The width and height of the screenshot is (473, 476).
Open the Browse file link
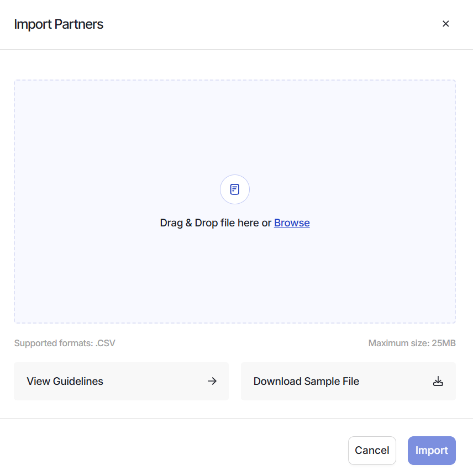point(292,223)
